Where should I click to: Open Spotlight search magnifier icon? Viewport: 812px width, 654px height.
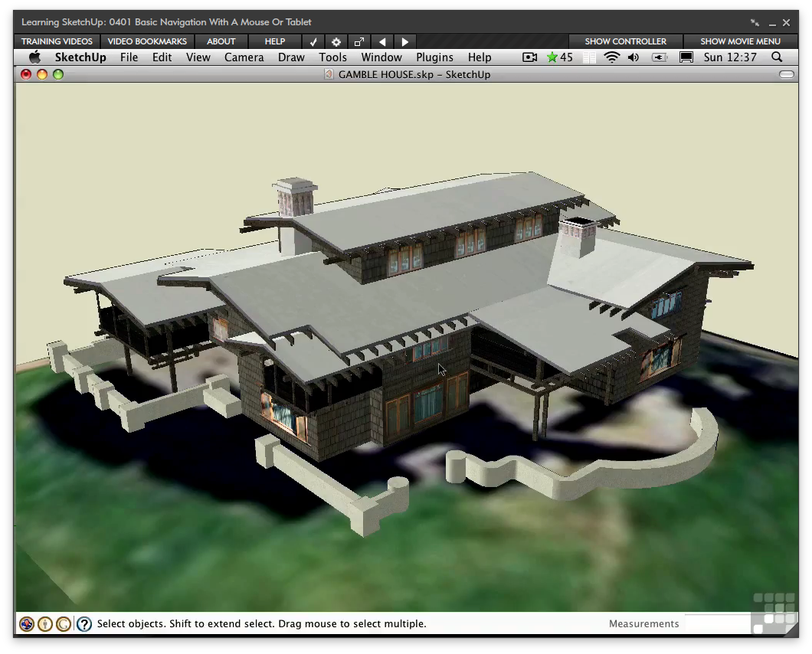(777, 57)
